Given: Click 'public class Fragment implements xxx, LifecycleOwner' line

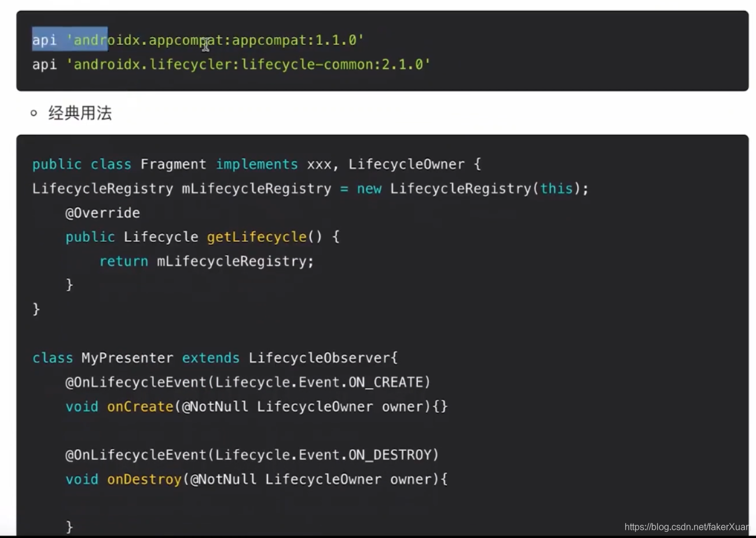Looking at the screenshot, I should [x=256, y=164].
